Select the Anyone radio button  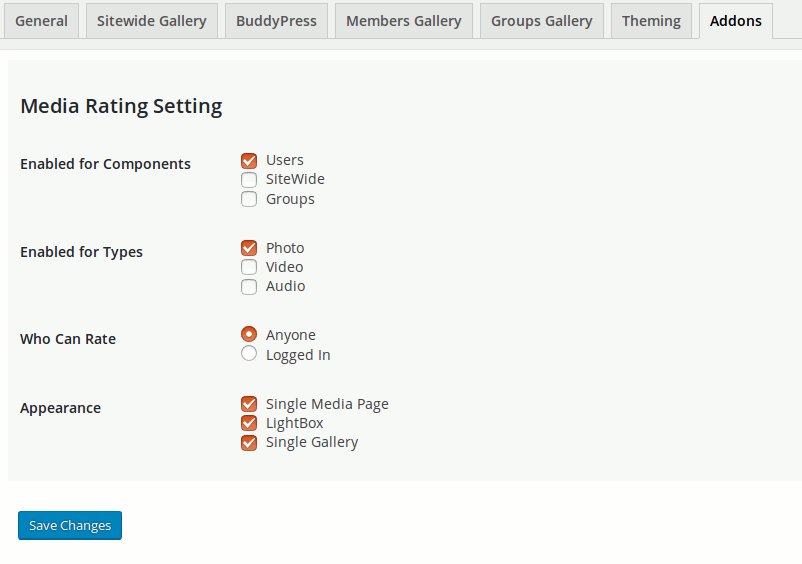click(x=249, y=334)
